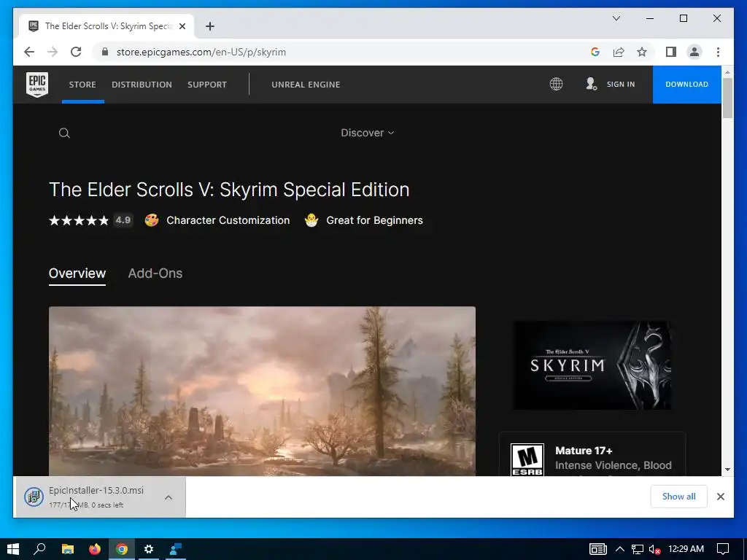Launch File Explorer from the taskbar
The width and height of the screenshot is (747, 560).
tap(68, 549)
